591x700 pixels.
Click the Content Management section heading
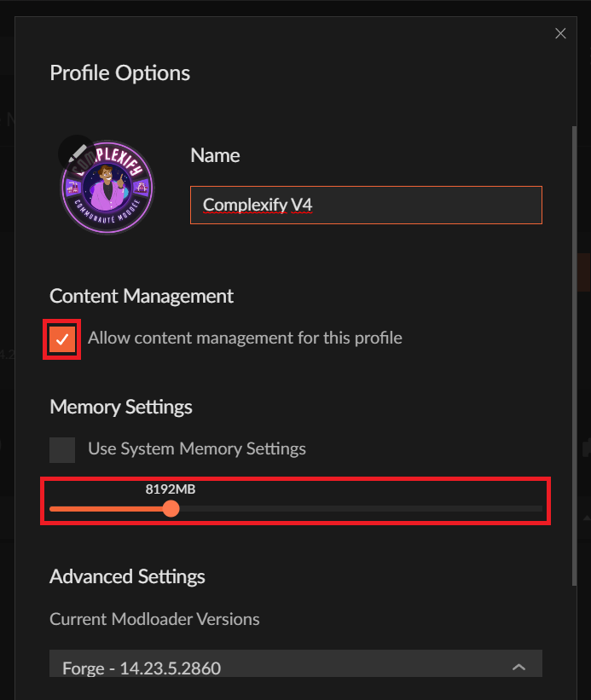[x=142, y=296]
